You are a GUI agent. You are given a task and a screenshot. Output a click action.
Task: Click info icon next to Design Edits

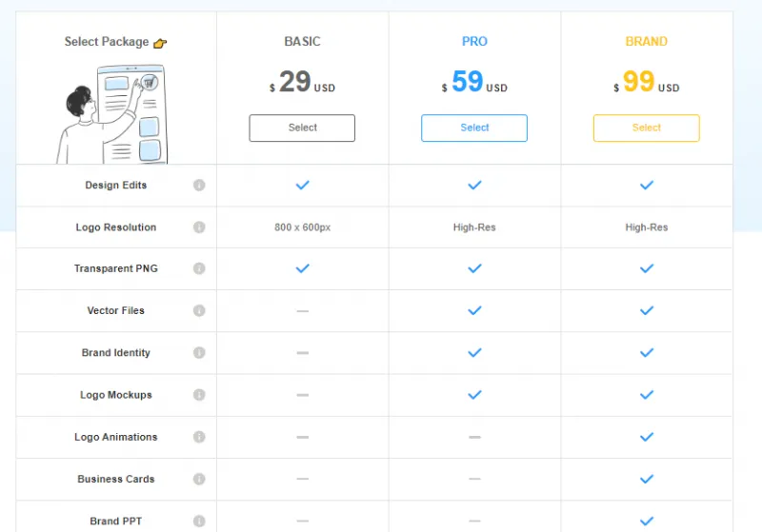199,186
